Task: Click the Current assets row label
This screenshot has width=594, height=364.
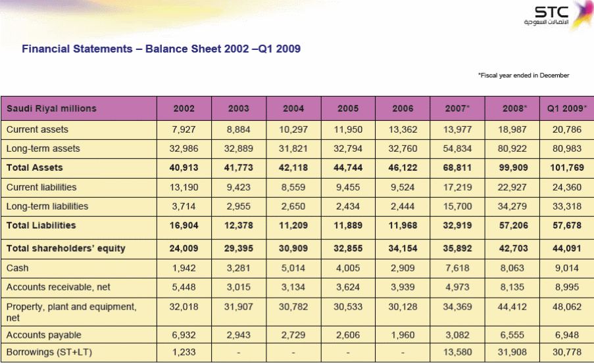Action: pyautogui.click(x=37, y=129)
